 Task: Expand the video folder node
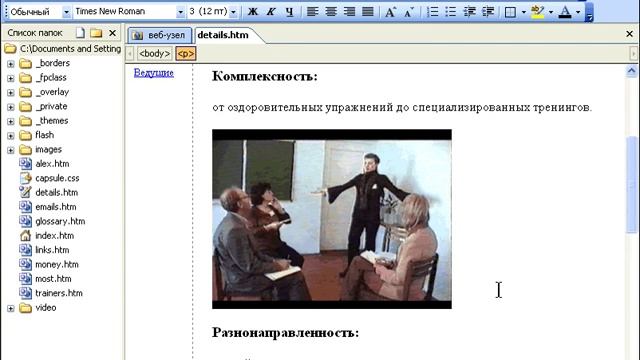[11, 308]
